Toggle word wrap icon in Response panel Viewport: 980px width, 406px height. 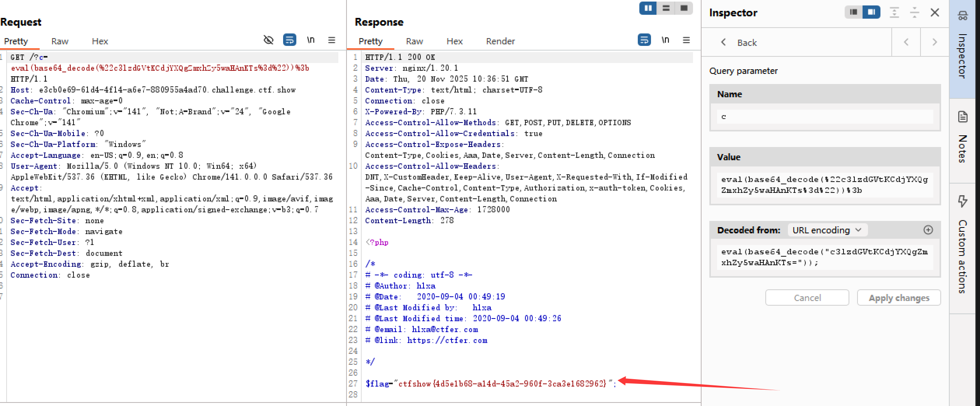click(644, 40)
